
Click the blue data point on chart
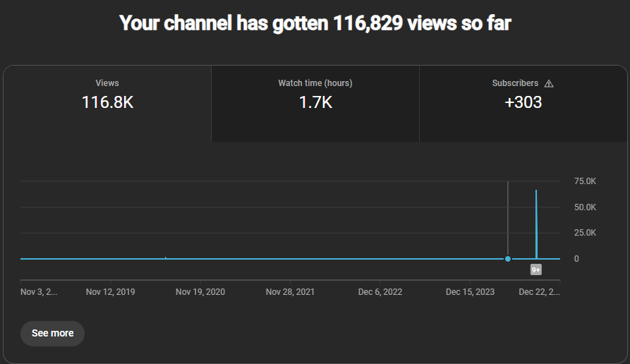508,259
